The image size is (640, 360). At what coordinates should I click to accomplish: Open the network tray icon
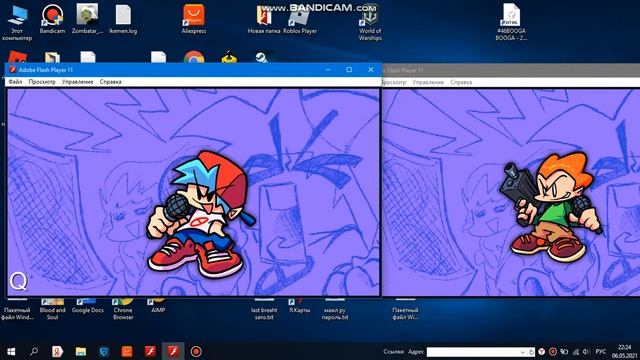coord(576,351)
